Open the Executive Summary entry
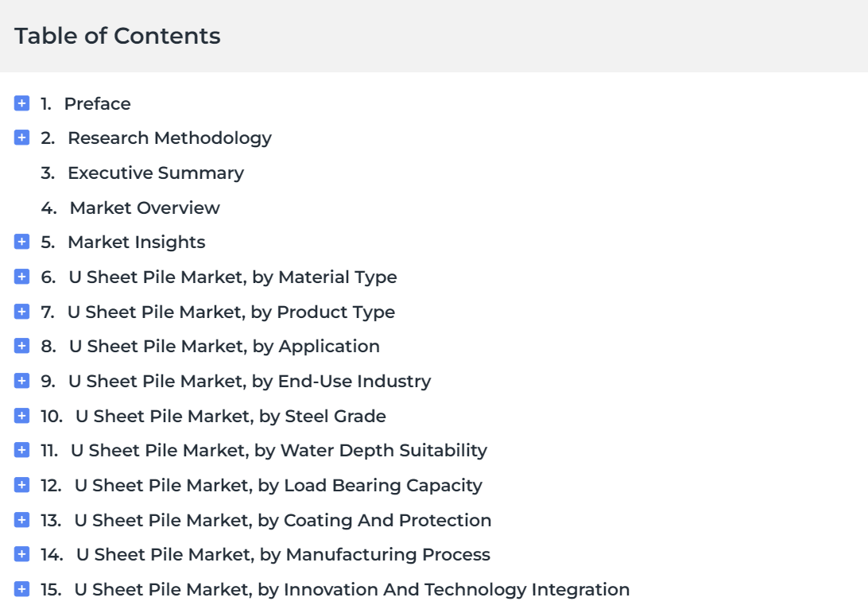Screen dimensions: 868x609 pyautogui.click(x=155, y=173)
